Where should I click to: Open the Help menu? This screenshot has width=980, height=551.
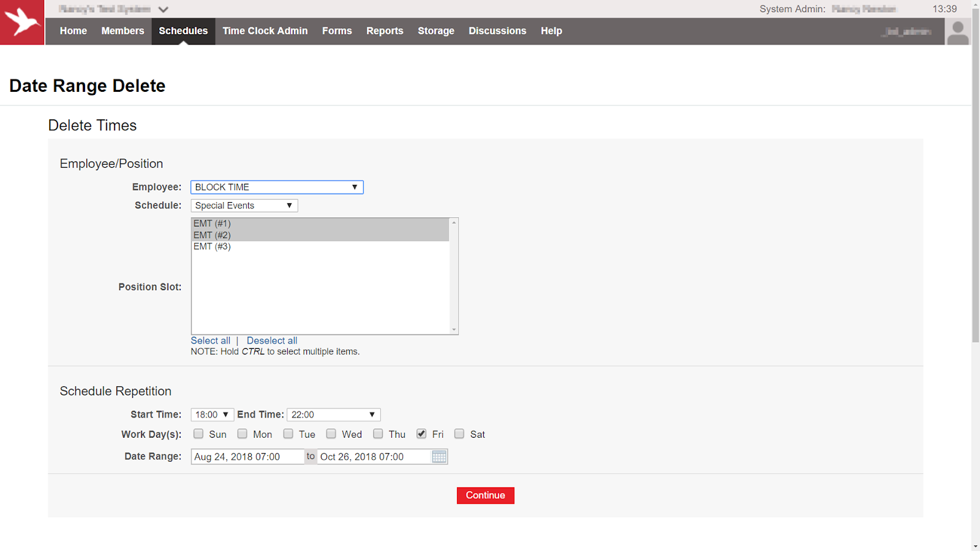click(551, 31)
